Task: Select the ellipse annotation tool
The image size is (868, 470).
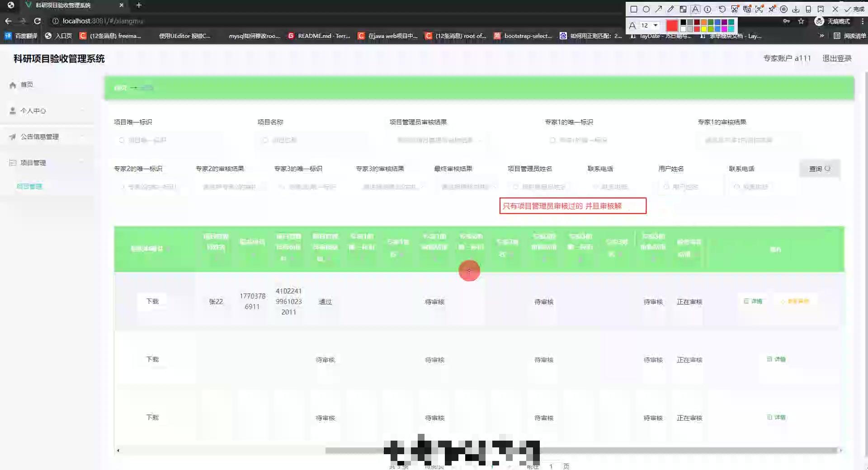Action: coord(646,9)
